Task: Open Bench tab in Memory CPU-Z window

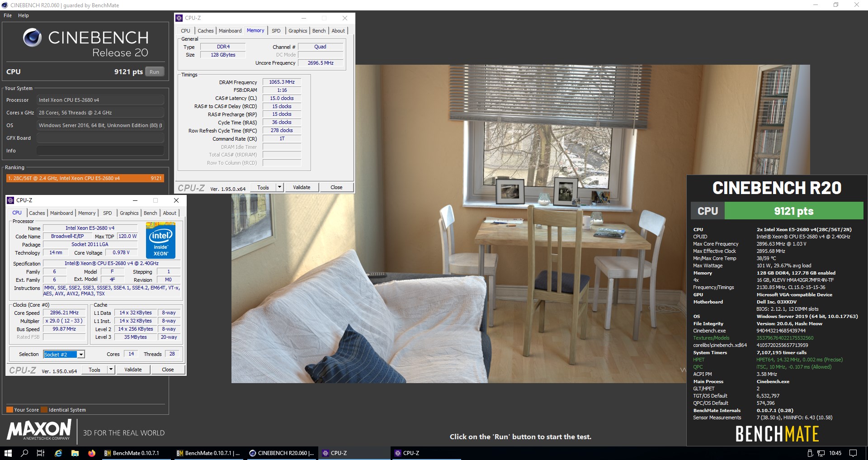Action: [x=319, y=31]
